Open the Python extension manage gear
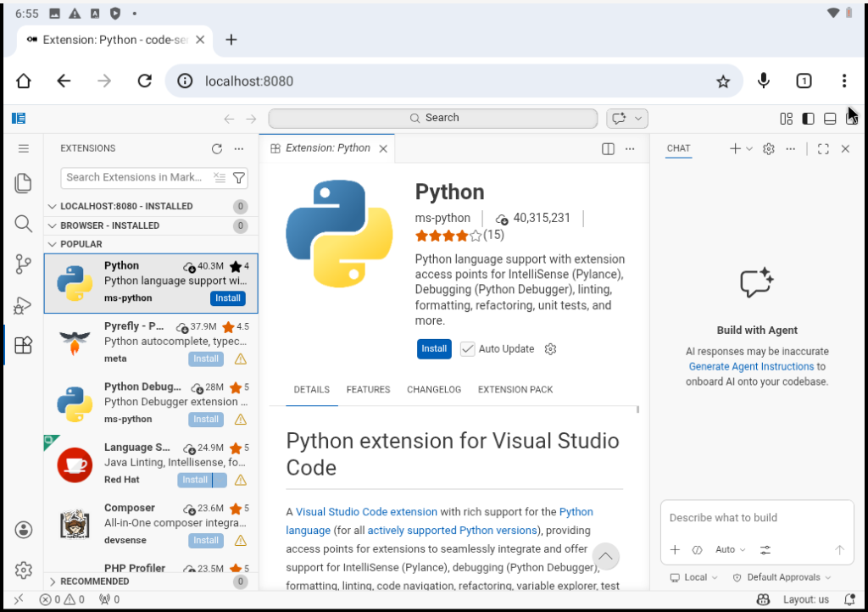Screen dimensions: 868x612 [x=550, y=349]
